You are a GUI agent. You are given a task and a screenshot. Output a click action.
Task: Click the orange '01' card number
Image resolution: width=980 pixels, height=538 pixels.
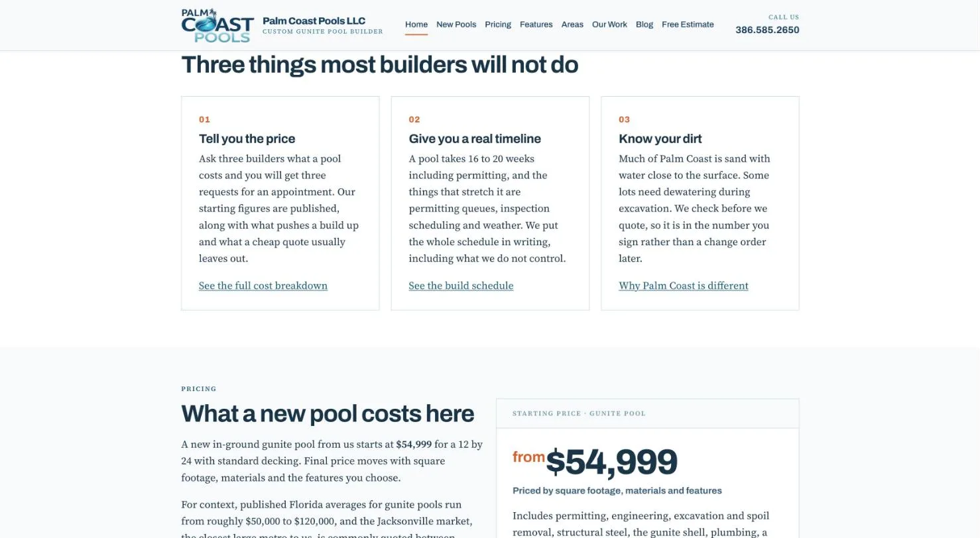point(204,119)
